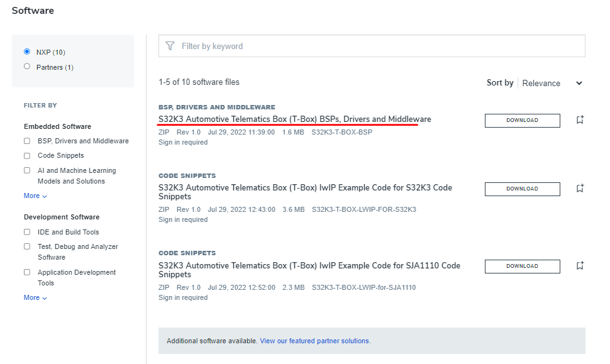Tick the Application Development Tools checkbox
610x364 pixels.
click(x=27, y=272)
